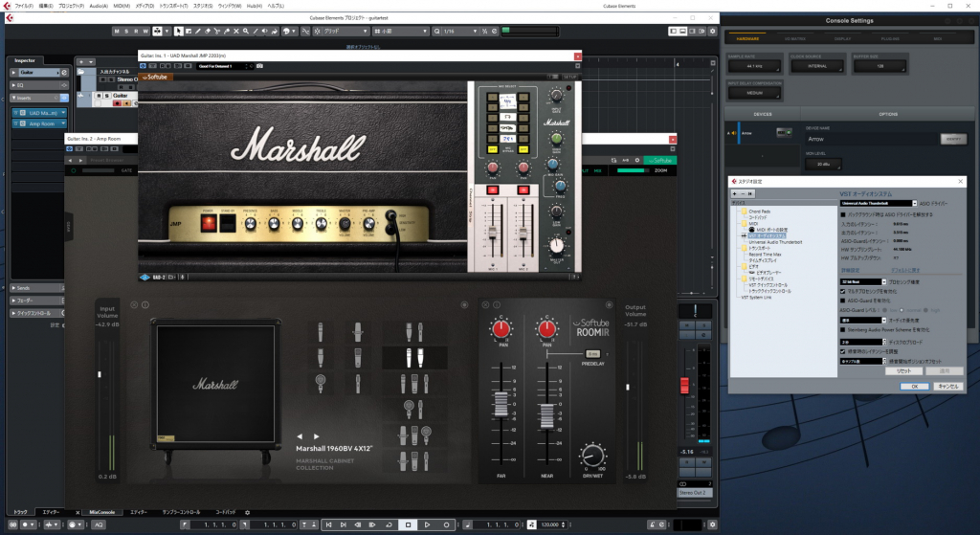Toggle the Cycle loop button in transport
The image size is (980, 535).
[x=388, y=524]
